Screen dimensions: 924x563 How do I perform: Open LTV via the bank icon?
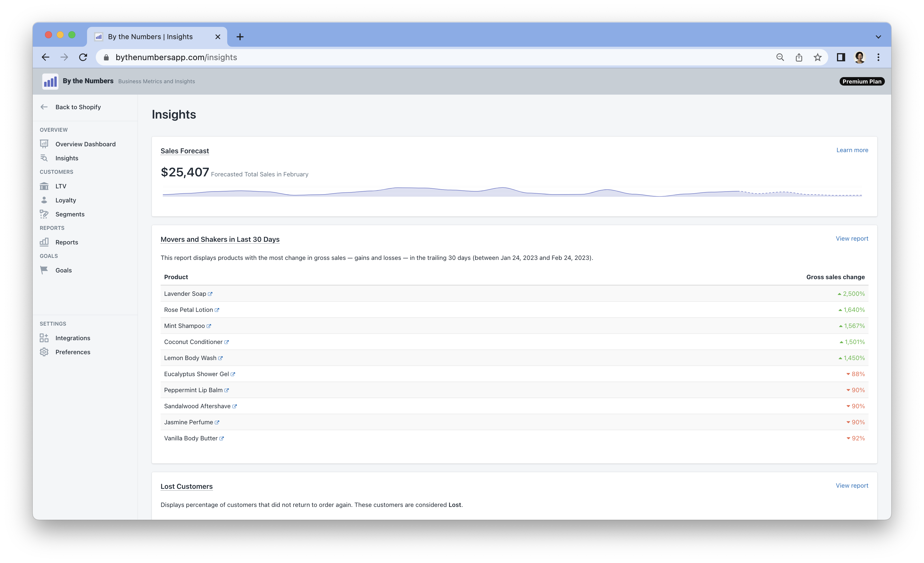point(44,186)
